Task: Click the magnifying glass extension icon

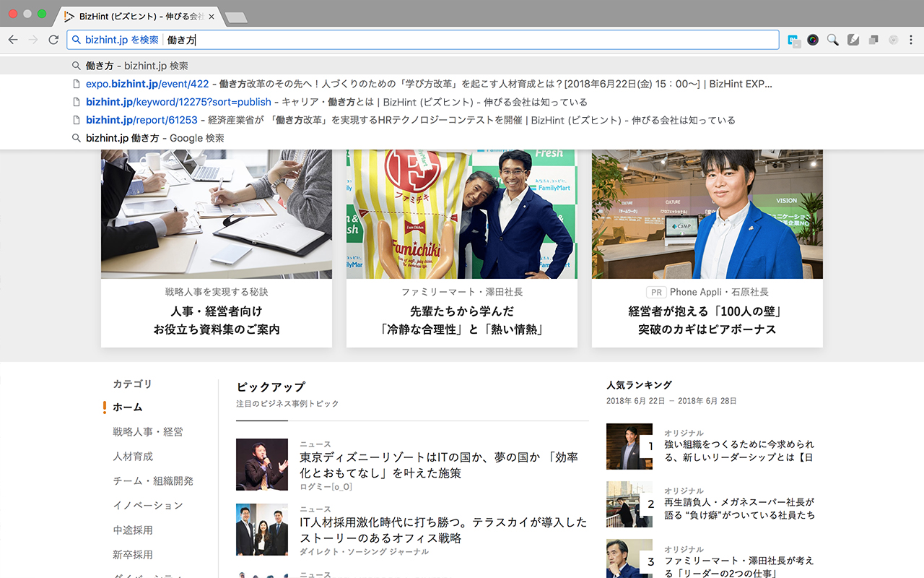Action: 833,40
